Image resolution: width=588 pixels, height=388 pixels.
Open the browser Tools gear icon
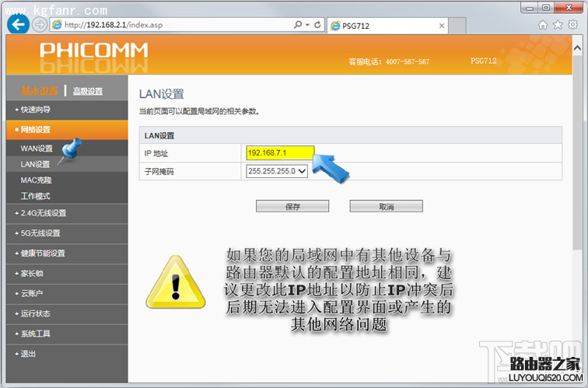point(573,25)
